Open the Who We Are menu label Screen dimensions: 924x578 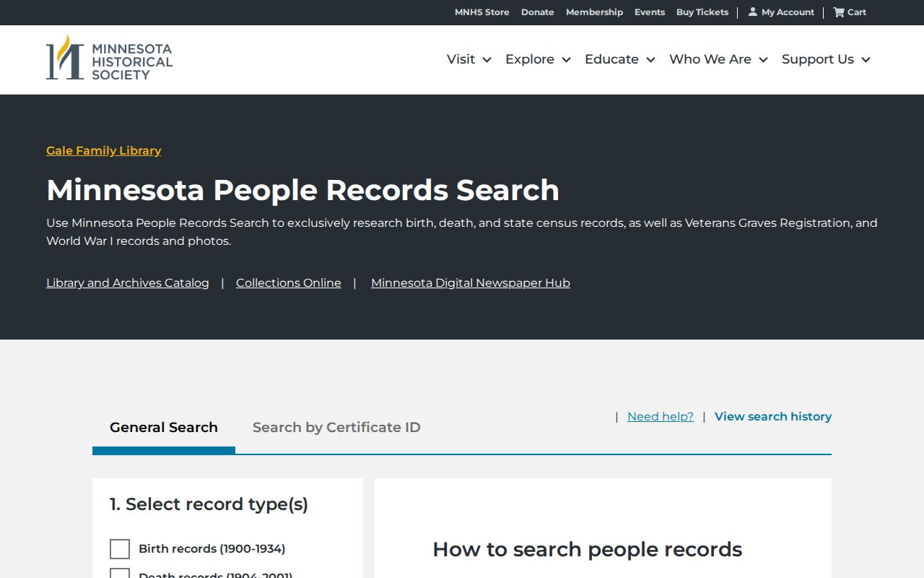[710, 59]
